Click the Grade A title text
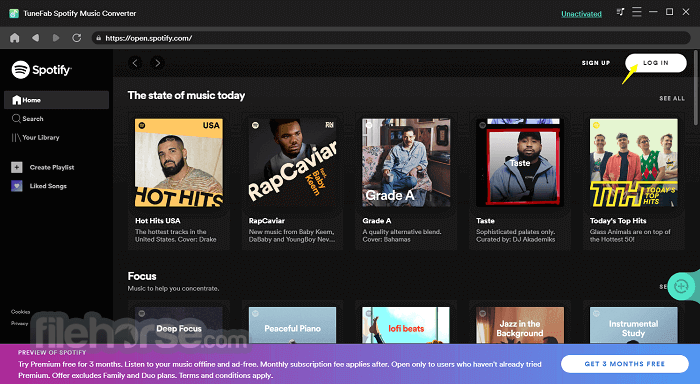 (x=377, y=221)
